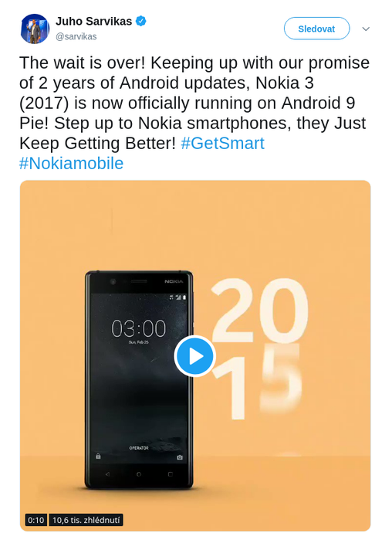This screenshot has height=540, width=392.
Task: Expand the tweet options chevron
Action: click(x=366, y=29)
